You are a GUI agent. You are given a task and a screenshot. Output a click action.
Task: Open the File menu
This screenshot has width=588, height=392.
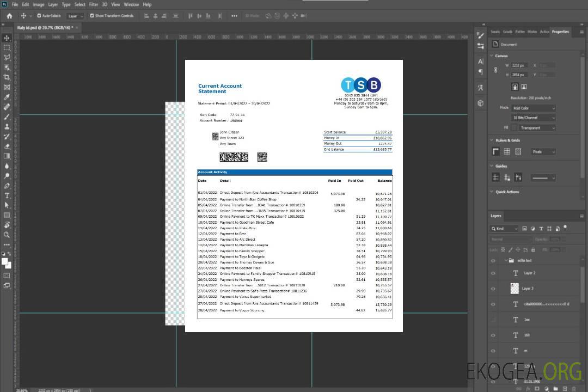coord(15,4)
